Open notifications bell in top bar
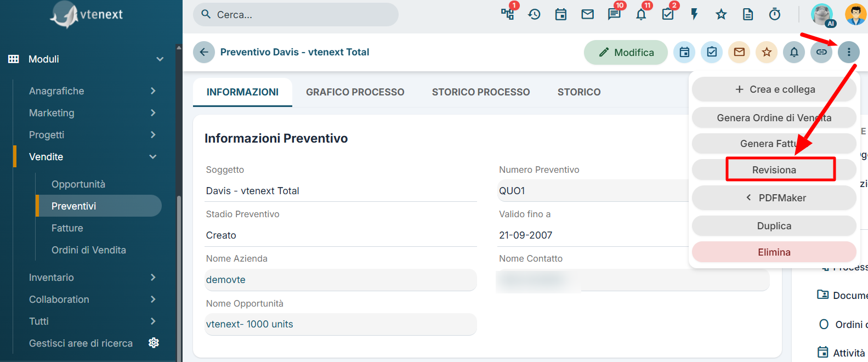Viewport: 868px width, 362px height. point(641,14)
